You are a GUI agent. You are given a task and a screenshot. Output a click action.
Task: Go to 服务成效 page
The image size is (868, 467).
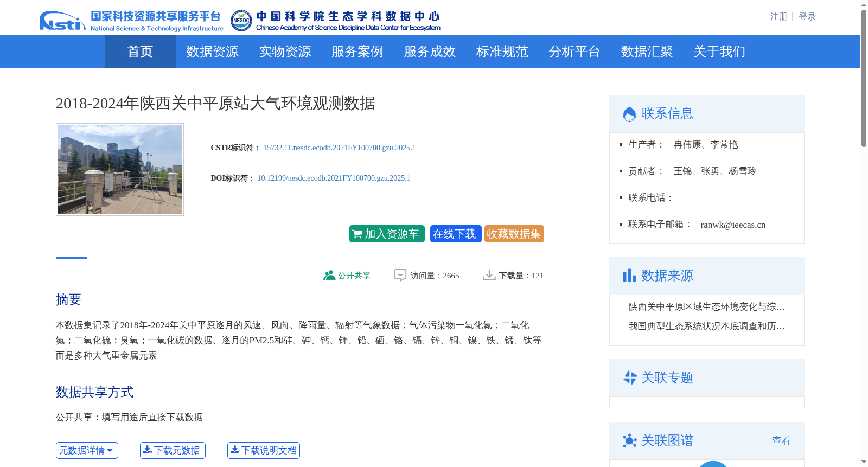pos(430,52)
